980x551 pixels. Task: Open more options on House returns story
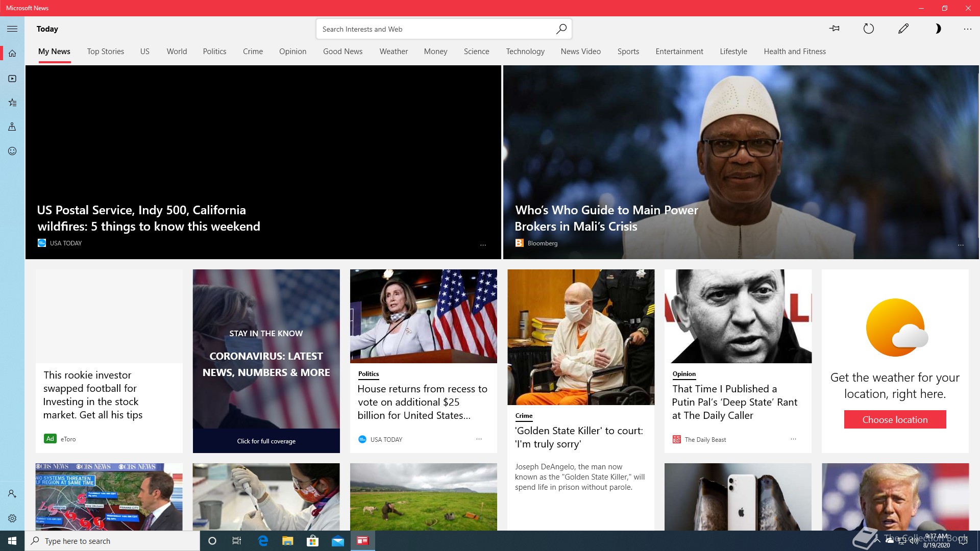(479, 439)
